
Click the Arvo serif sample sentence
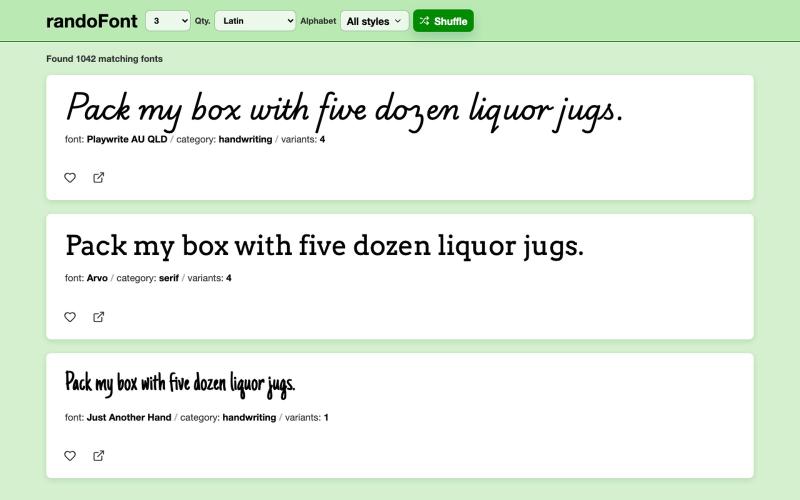[324, 246]
